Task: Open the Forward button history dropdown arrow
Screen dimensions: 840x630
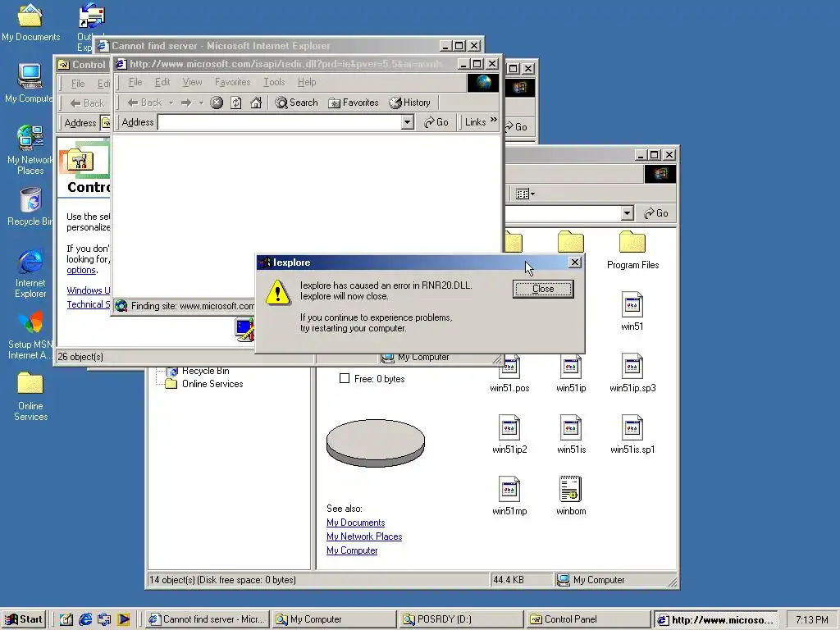Action: click(x=202, y=103)
